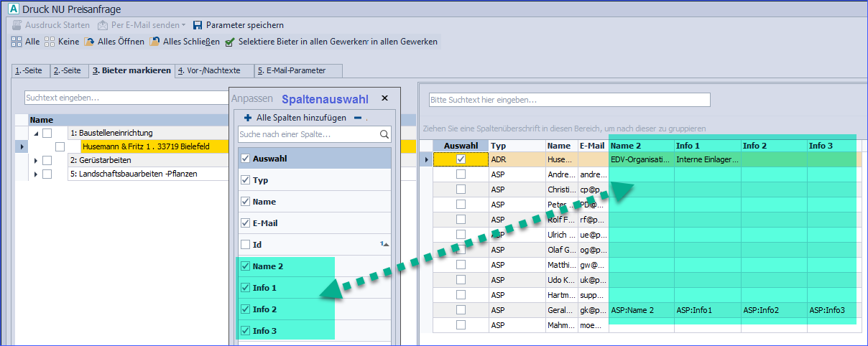Click the Keine deselect-all grid icon
The width and height of the screenshot is (868, 346).
(50, 42)
